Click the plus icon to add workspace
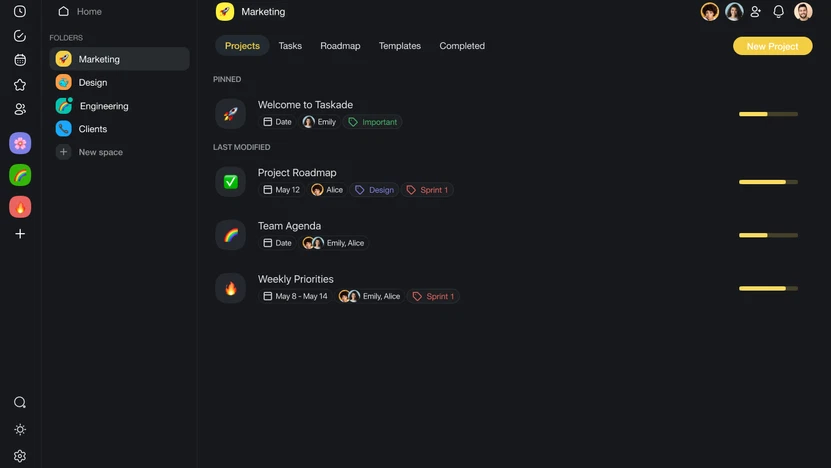The height and width of the screenshot is (468, 831). [20, 234]
